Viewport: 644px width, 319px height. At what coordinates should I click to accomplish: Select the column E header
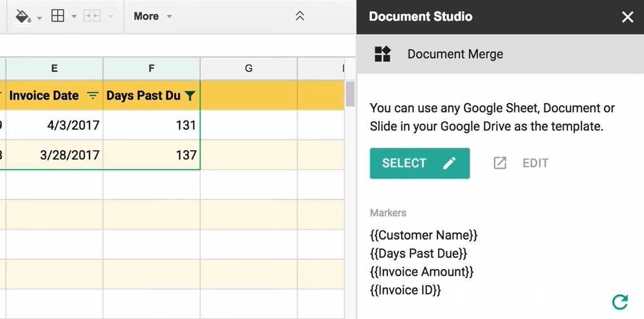[54, 69]
